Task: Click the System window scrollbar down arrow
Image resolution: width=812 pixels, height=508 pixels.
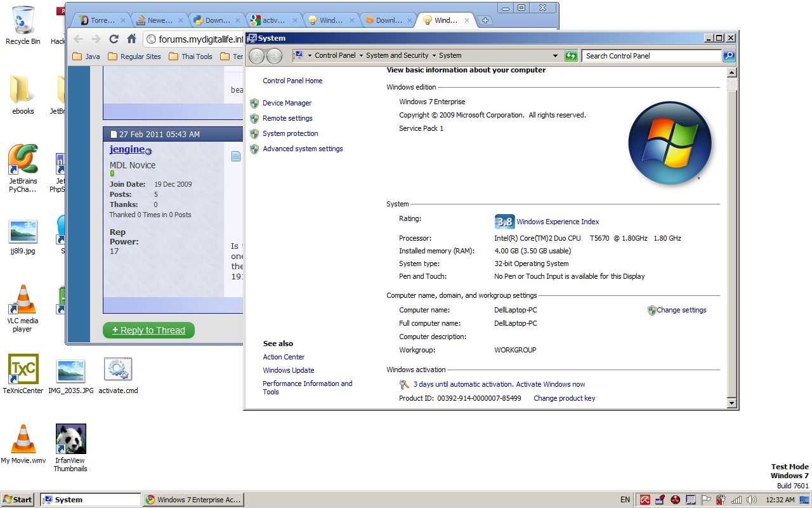Action: 731,403
